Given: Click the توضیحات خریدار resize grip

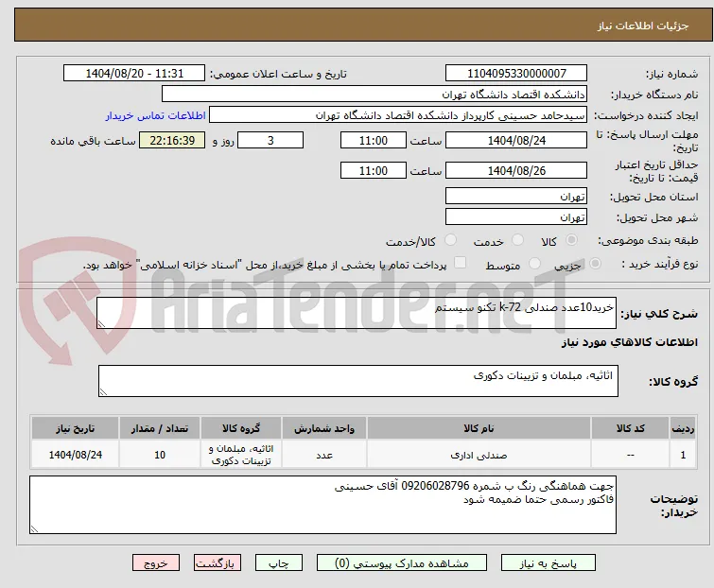Looking at the screenshot, I should tap(34, 529).
